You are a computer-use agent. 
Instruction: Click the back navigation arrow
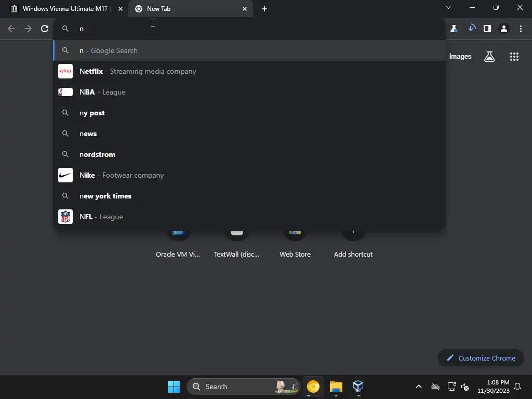(x=11, y=29)
